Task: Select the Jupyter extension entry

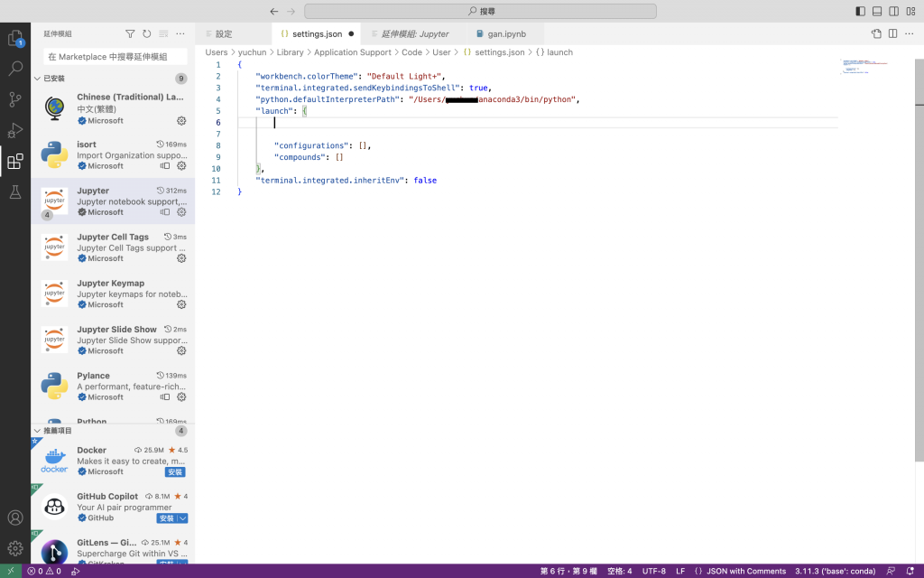Action: [113, 201]
